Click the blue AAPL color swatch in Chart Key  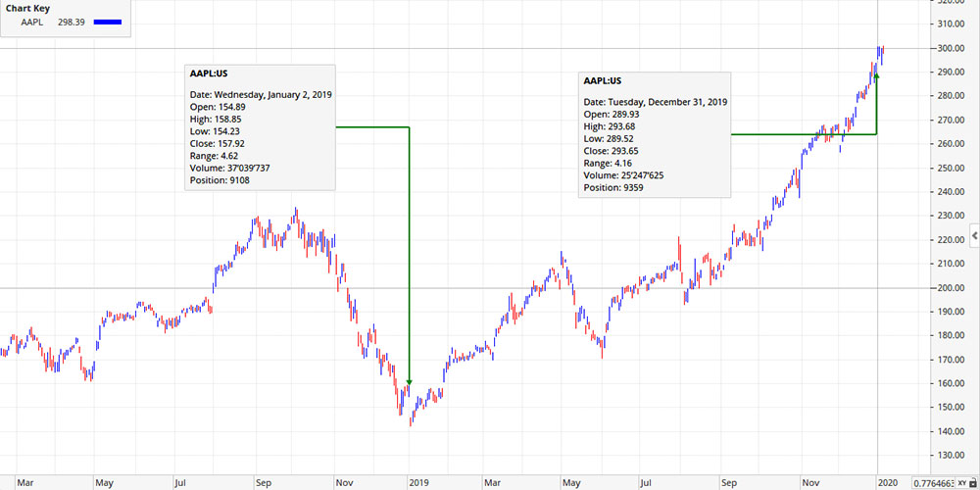(x=110, y=22)
